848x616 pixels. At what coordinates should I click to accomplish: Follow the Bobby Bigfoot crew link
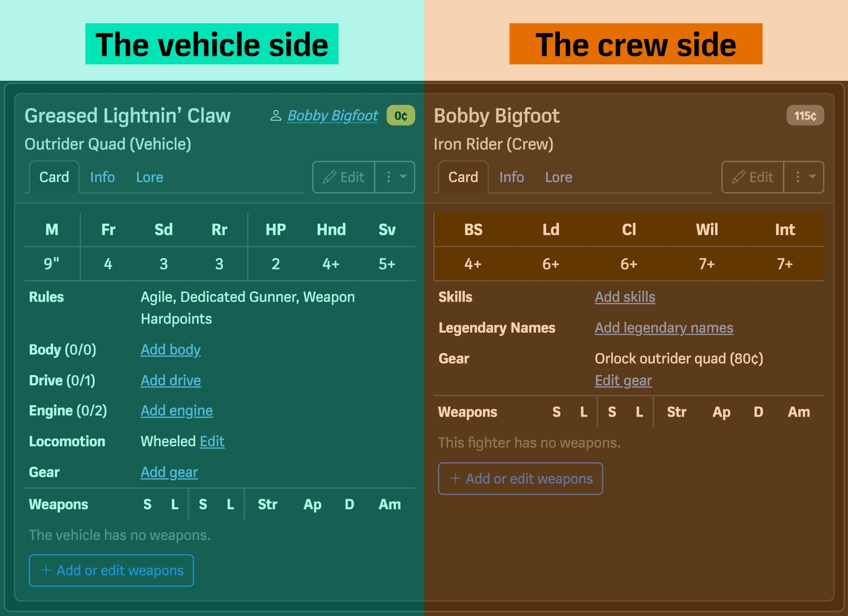click(x=332, y=115)
